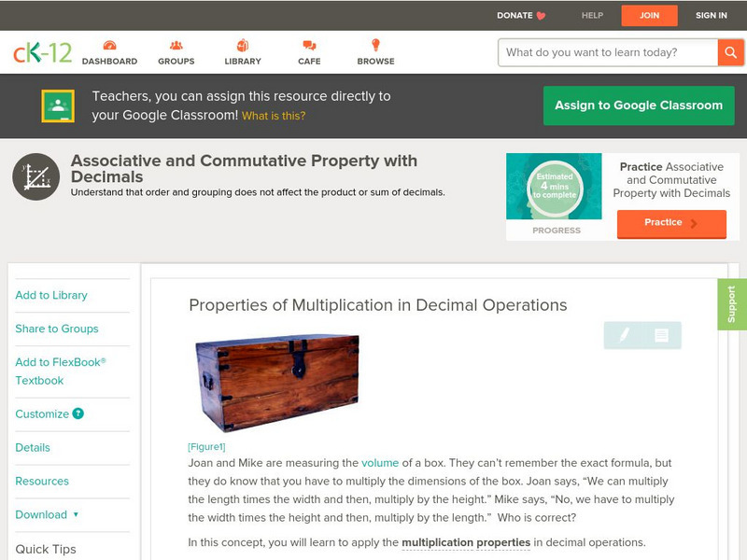Viewport: 747px width, 560px height.
Task: Click Share to Groups link
Action: [57, 329]
